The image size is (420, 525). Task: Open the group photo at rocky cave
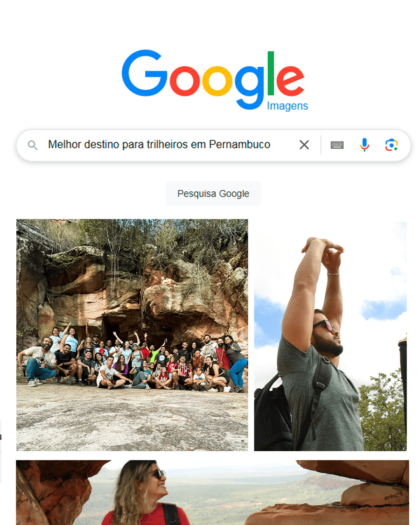coord(132,335)
